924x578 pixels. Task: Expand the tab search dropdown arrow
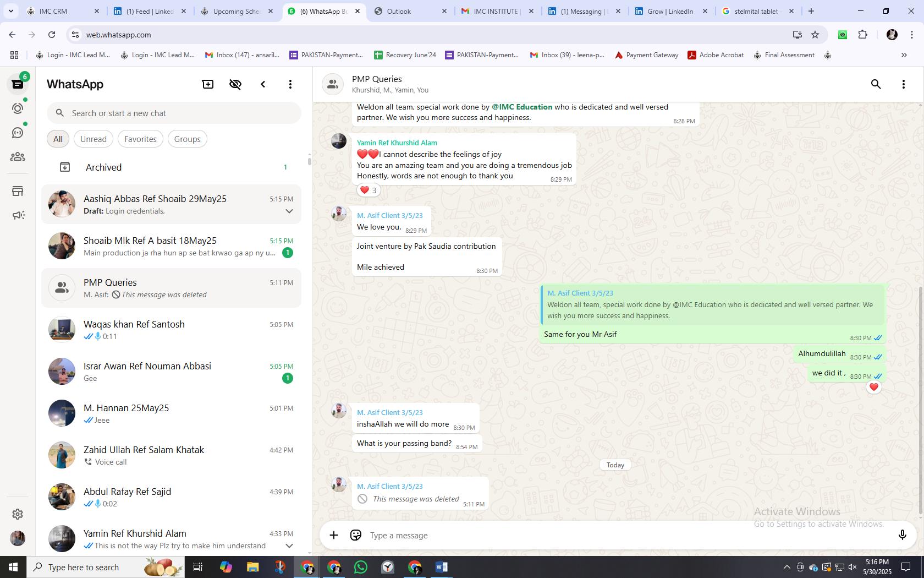[x=10, y=11]
